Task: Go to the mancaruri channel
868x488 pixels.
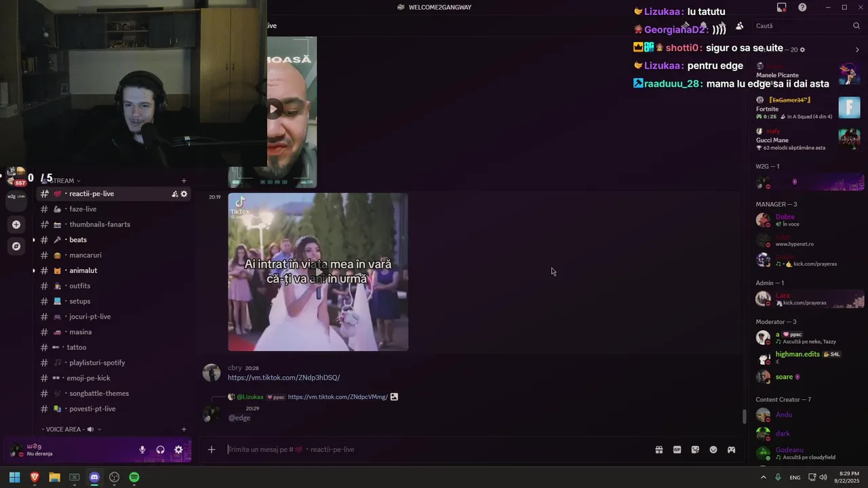Action: pos(113,256)
